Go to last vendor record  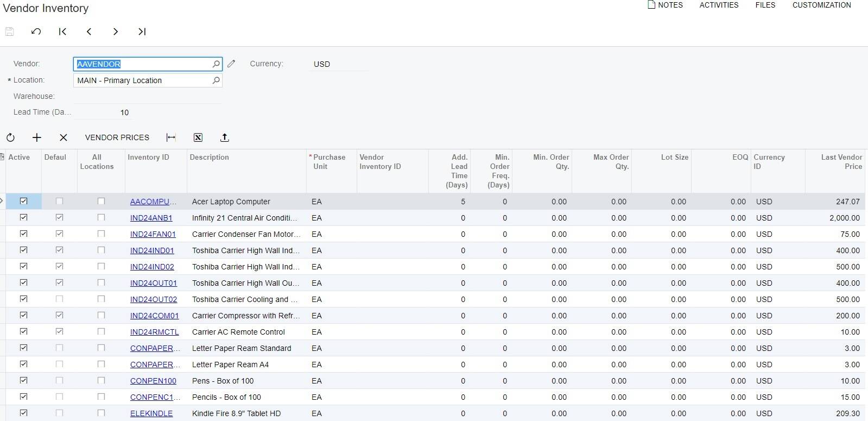point(142,32)
